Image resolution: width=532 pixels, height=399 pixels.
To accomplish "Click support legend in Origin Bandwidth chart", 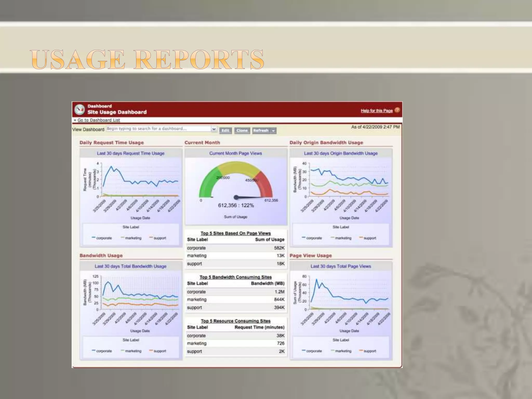I will coord(368,238).
